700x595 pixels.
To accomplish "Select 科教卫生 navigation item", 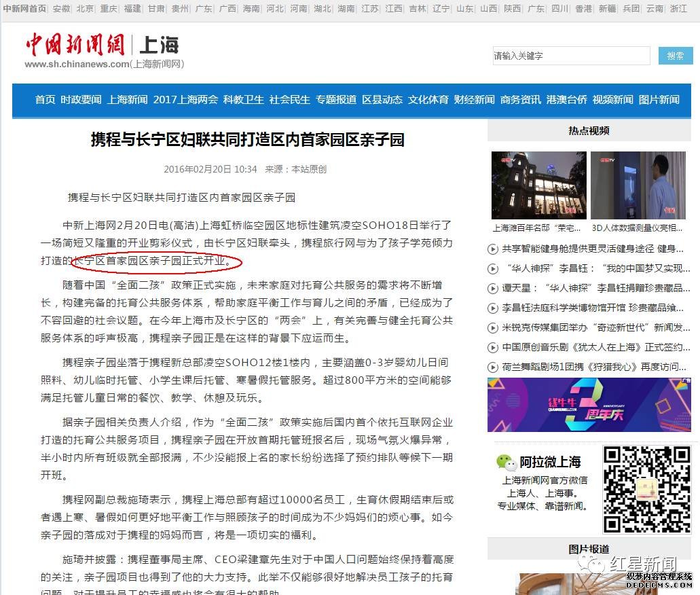I will 243,100.
